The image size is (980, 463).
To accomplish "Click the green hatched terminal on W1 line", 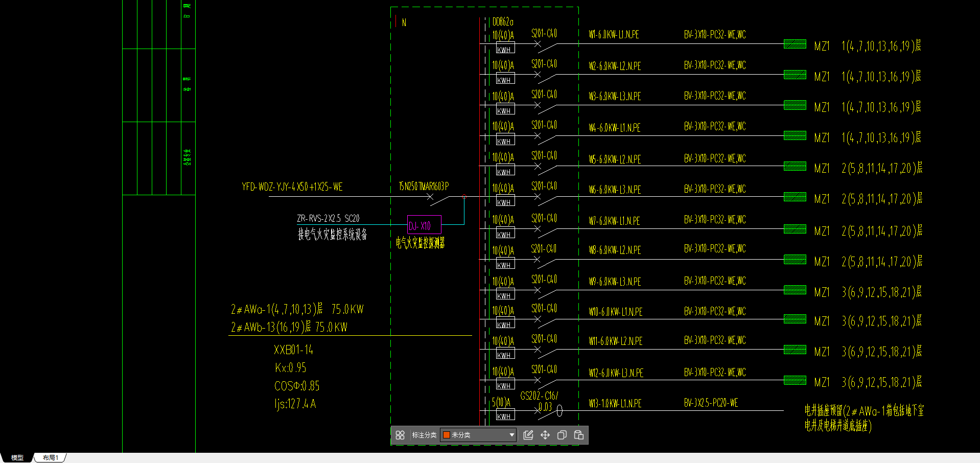I will click(795, 44).
